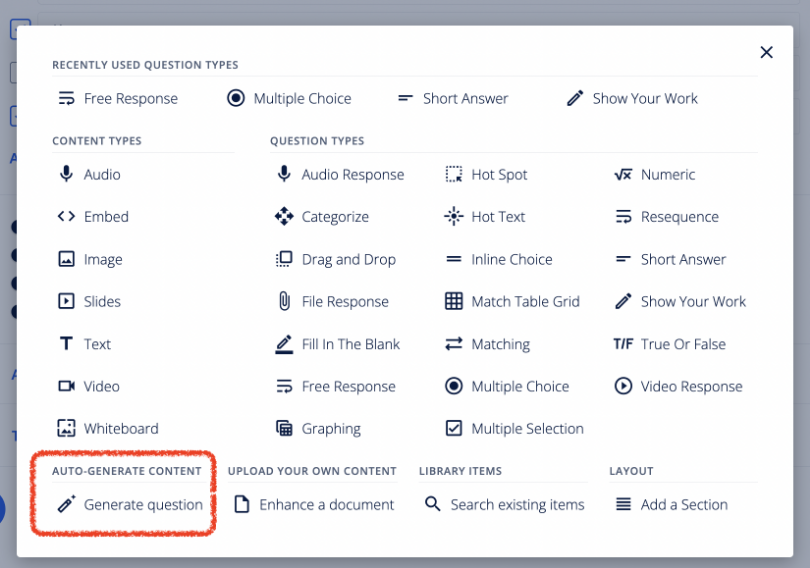Choose the Whiteboard icon
This screenshot has height=568, width=810.
point(66,428)
